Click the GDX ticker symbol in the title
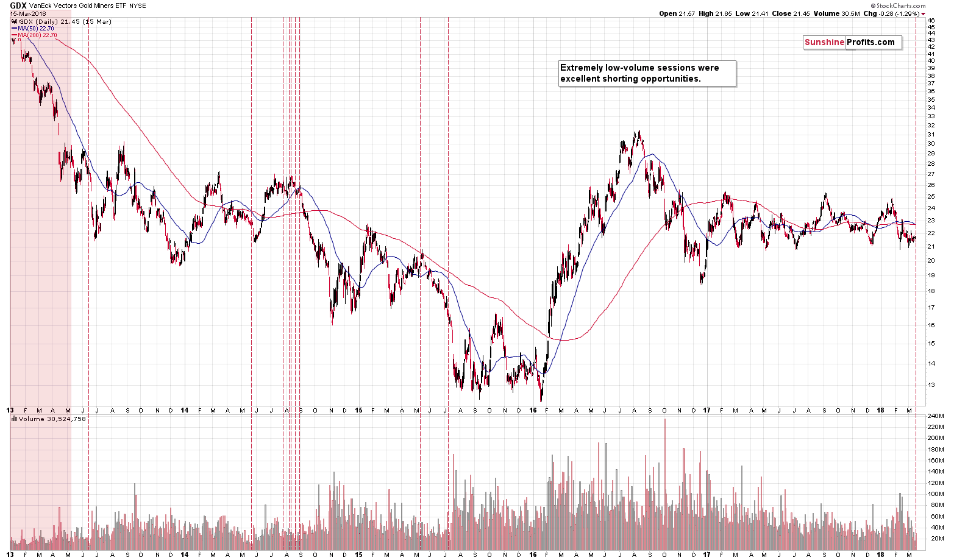The height and width of the screenshot is (560, 954). pos(18,5)
